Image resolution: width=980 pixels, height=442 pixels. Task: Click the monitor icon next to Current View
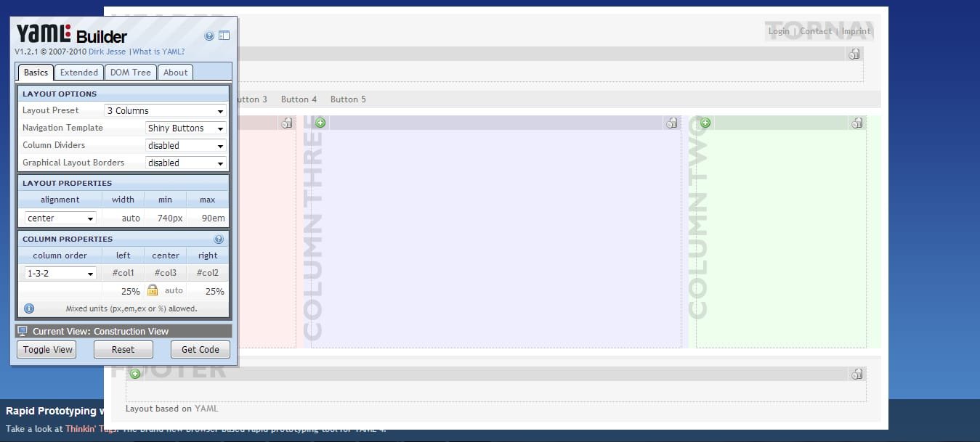[23, 331]
